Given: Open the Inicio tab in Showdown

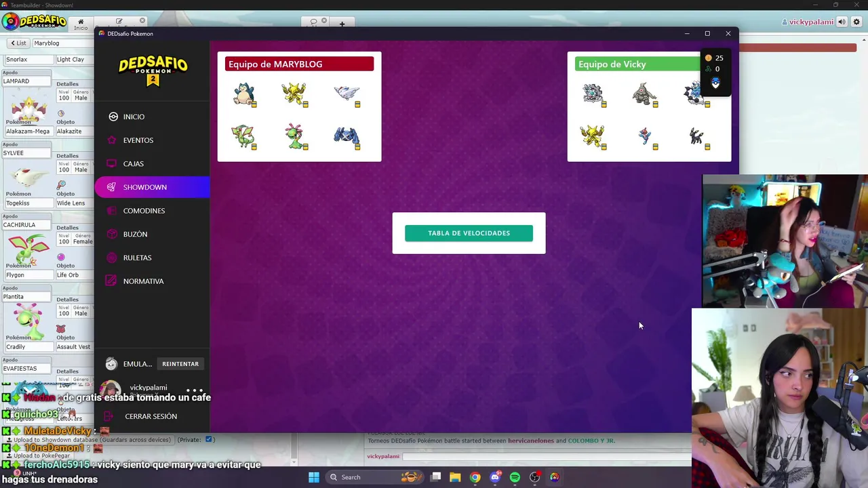Looking at the screenshot, I should [81, 24].
